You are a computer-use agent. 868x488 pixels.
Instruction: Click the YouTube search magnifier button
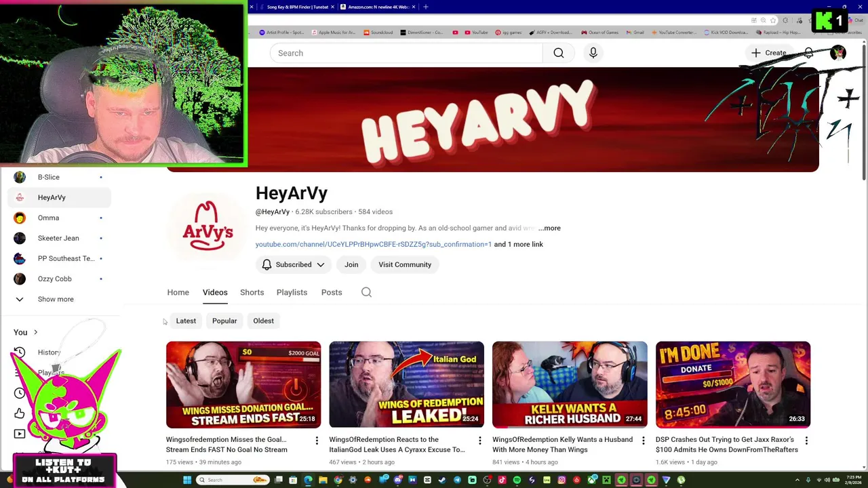click(559, 53)
